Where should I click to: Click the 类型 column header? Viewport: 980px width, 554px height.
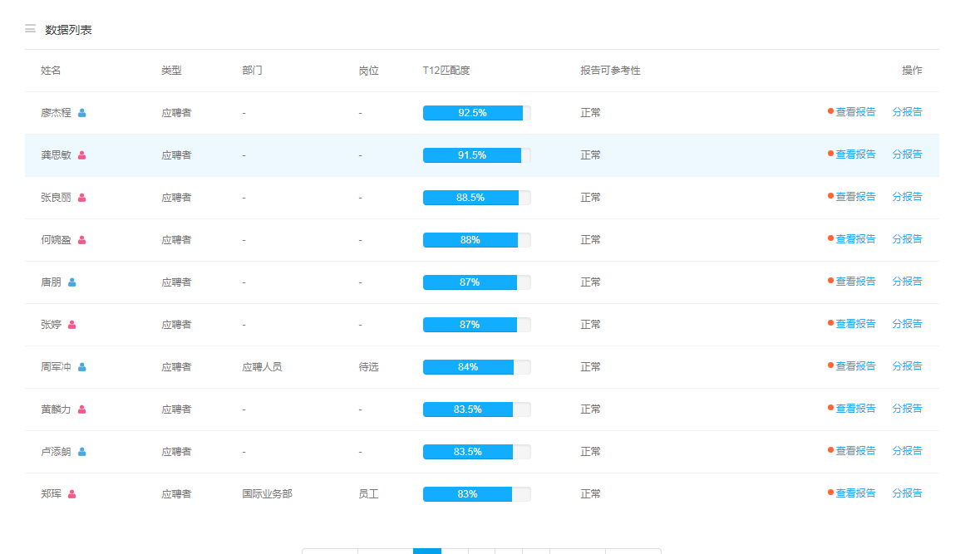pos(171,71)
